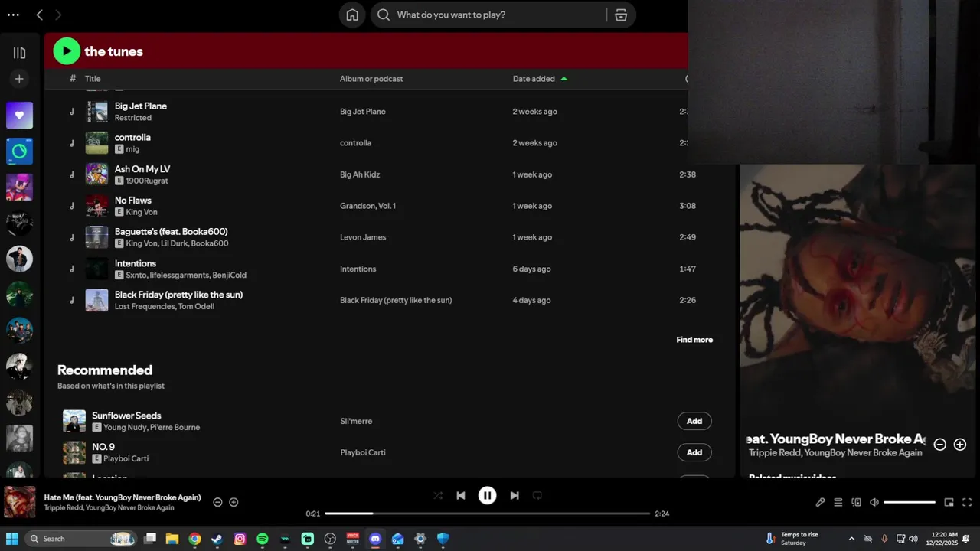Open lyrics with the microphone icon
This screenshot has height=551, width=980.
point(820,502)
